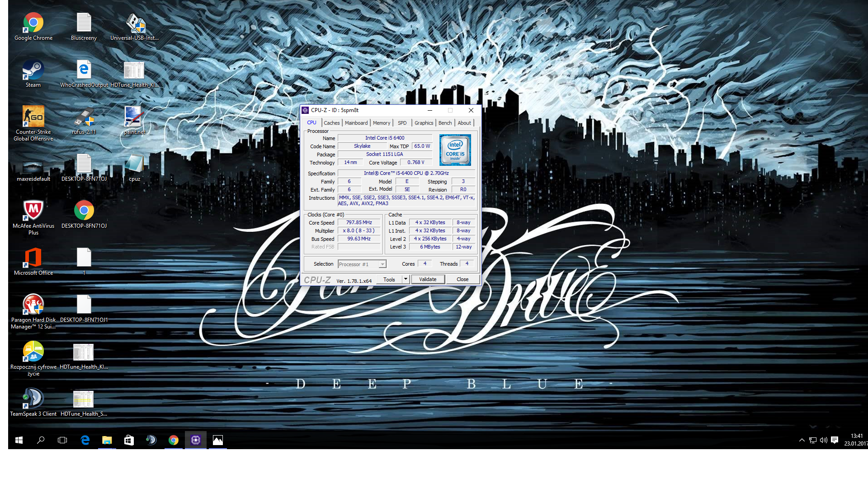868x488 pixels.
Task: Click the Package value Socket 1151 LGA
Action: pos(385,155)
